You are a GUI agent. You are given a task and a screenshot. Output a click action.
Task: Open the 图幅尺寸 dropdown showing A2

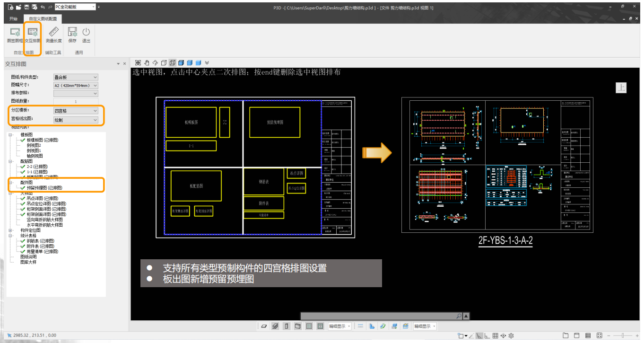pyautogui.click(x=76, y=86)
